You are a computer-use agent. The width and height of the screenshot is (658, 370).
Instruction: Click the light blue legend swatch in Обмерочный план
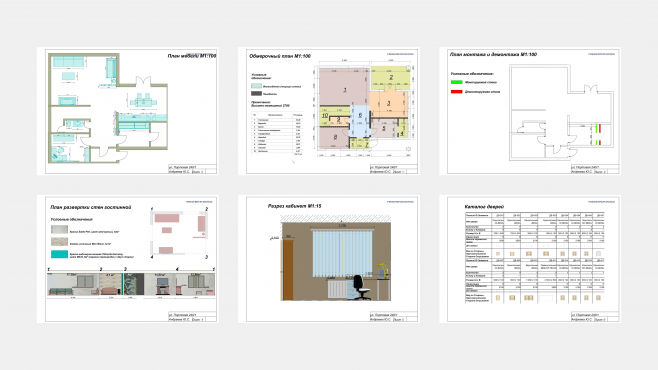[256, 86]
